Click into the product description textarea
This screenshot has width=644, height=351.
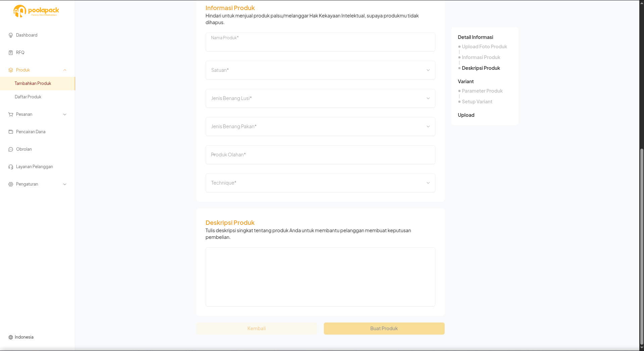click(x=320, y=277)
